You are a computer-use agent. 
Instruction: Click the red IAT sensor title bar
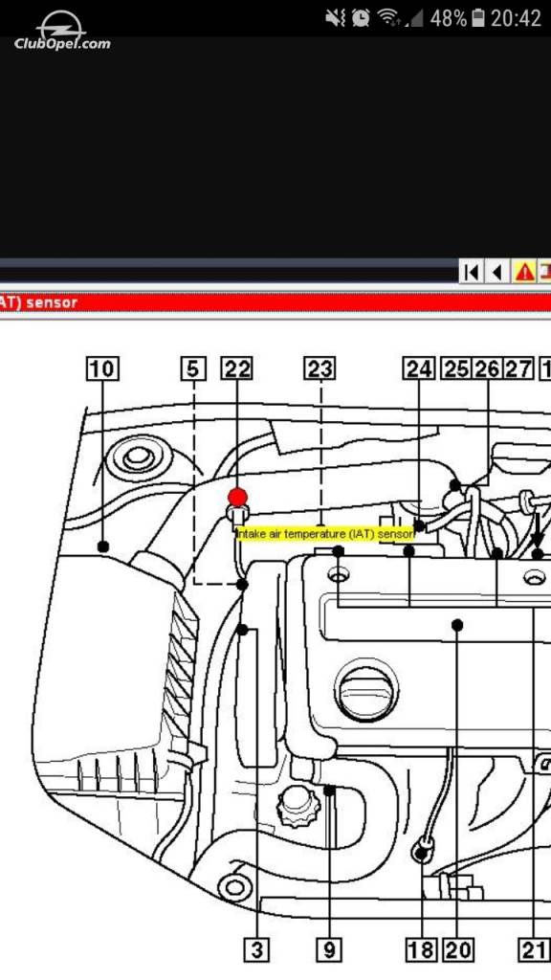tap(275, 303)
